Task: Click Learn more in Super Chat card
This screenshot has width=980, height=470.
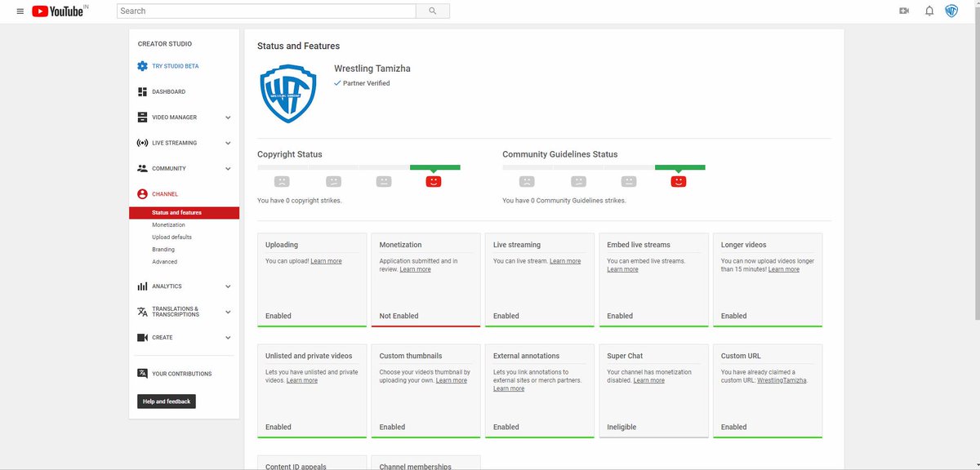Action: [x=648, y=380]
